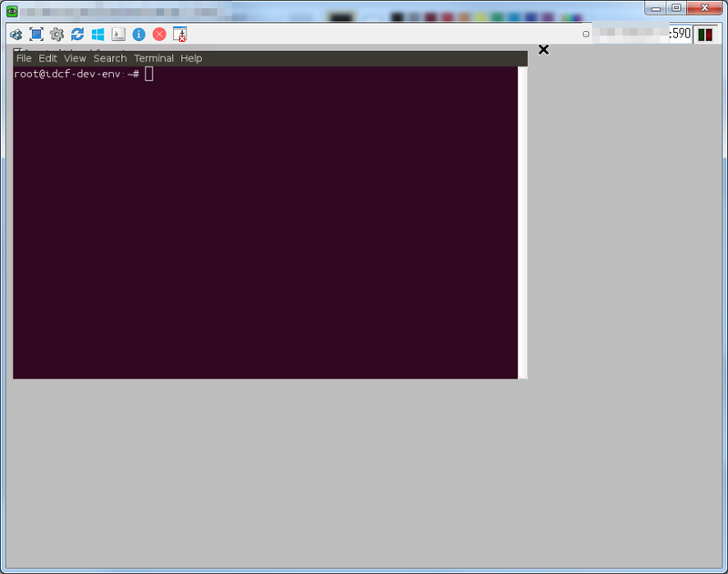Send the Windows key to remote
Viewport: 728px width, 574px height.
coord(97,35)
